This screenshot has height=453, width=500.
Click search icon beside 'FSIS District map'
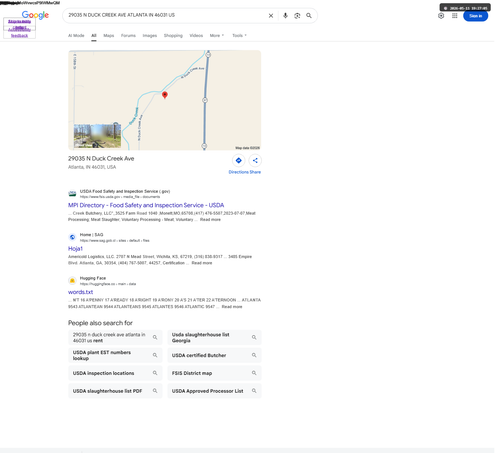pos(254,373)
